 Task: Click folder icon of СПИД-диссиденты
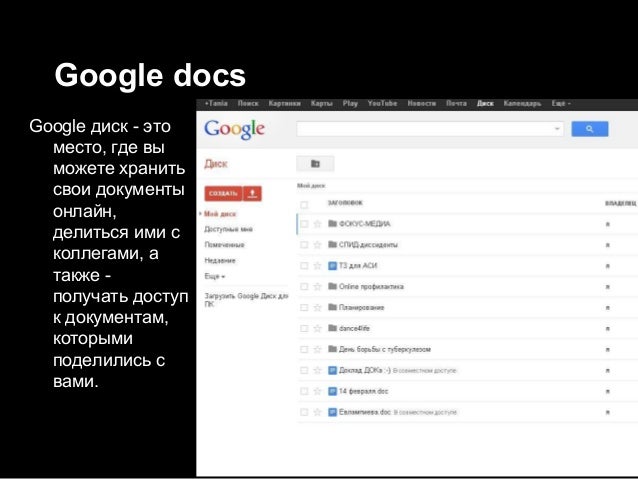point(332,244)
